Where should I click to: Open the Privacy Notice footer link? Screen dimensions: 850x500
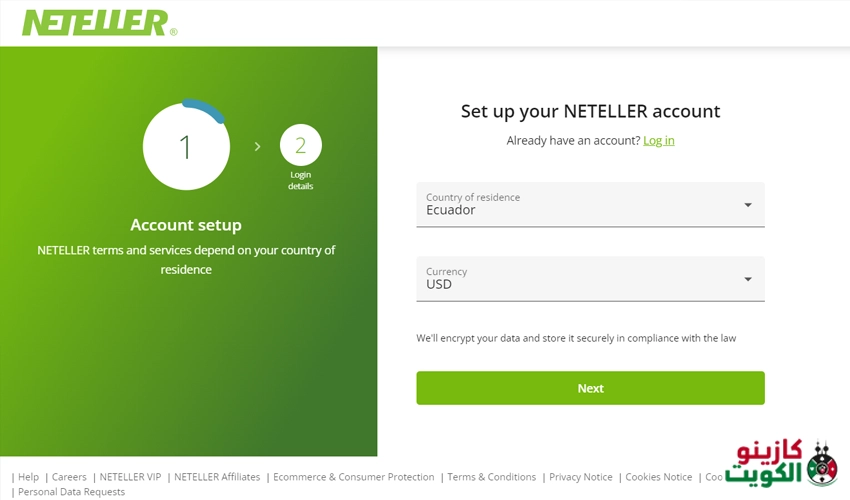pyautogui.click(x=581, y=477)
